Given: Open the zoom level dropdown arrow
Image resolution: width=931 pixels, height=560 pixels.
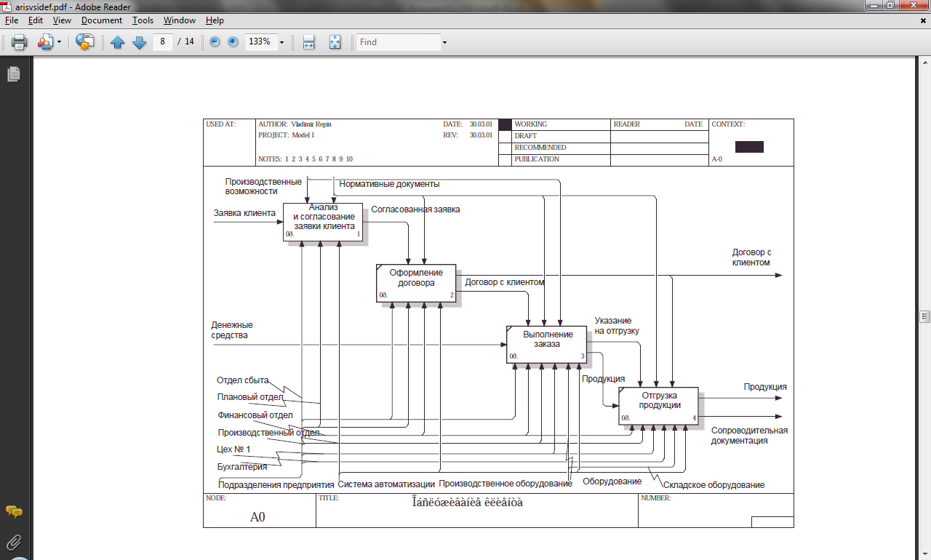Looking at the screenshot, I should coord(281,42).
